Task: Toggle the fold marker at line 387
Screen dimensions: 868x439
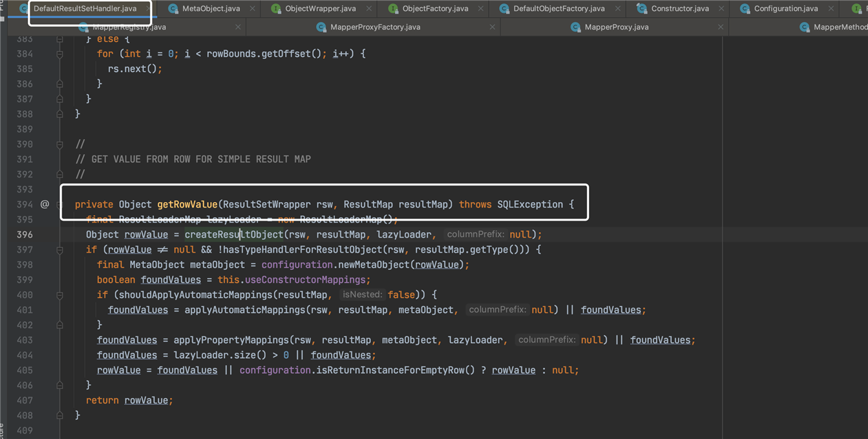Action: tap(60, 99)
